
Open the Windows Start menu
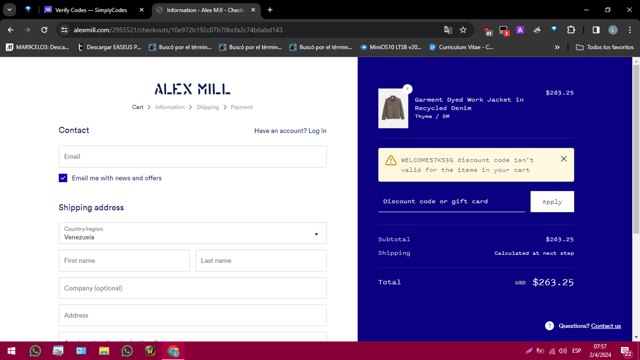pyautogui.click(x=11, y=351)
